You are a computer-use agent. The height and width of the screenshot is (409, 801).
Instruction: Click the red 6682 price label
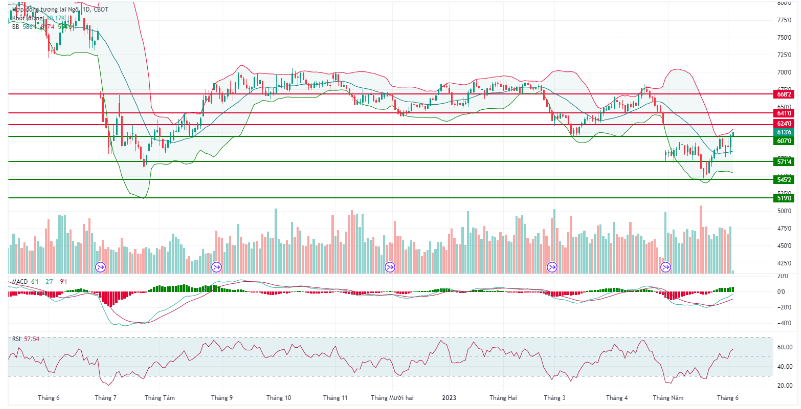click(x=784, y=94)
